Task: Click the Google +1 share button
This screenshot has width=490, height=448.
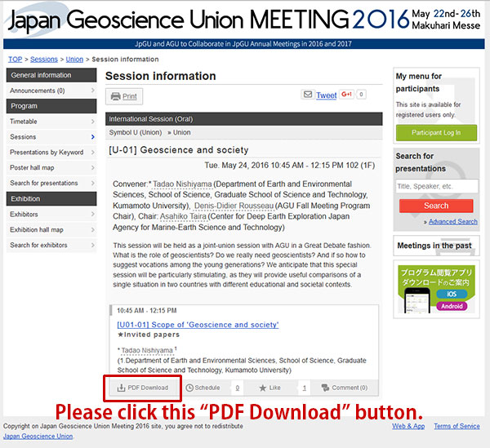Action: [x=347, y=94]
